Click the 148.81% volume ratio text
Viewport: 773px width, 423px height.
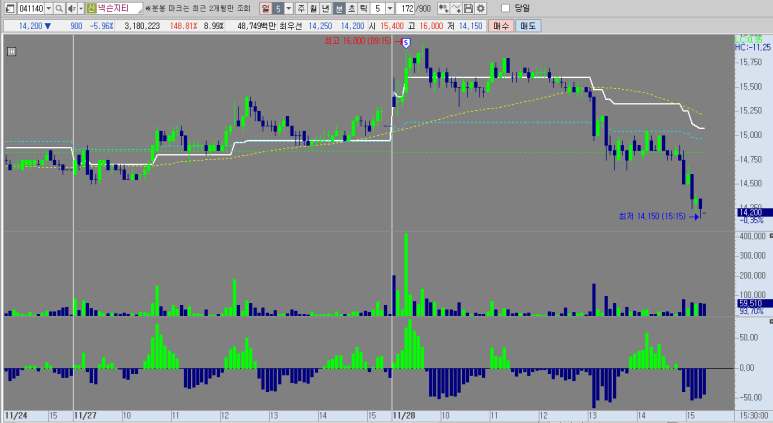[183, 26]
